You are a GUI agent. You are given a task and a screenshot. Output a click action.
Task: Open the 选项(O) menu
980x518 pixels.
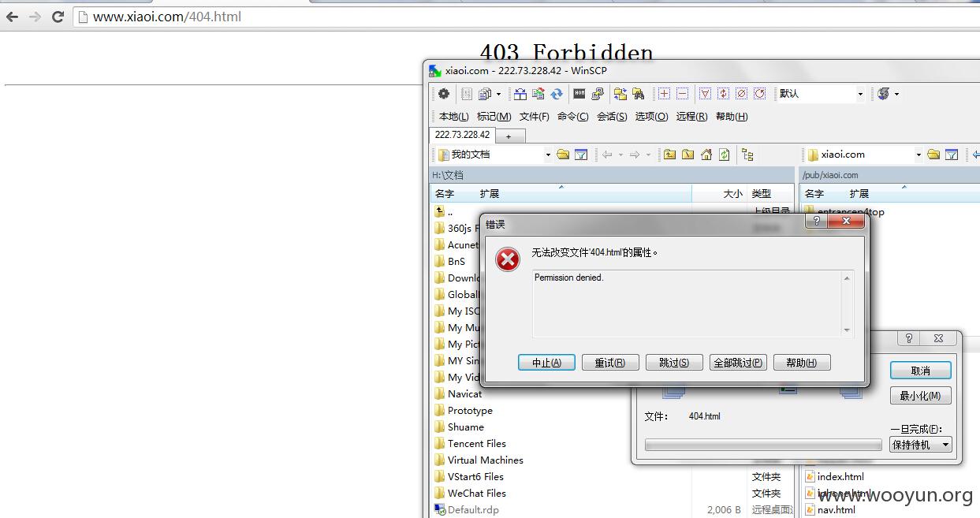pos(651,117)
